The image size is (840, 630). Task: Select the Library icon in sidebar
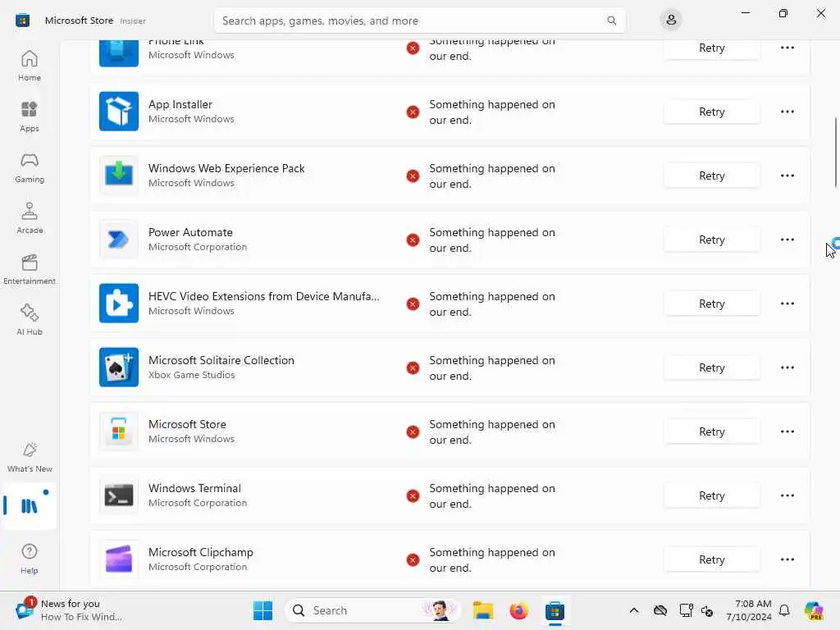pos(30,505)
